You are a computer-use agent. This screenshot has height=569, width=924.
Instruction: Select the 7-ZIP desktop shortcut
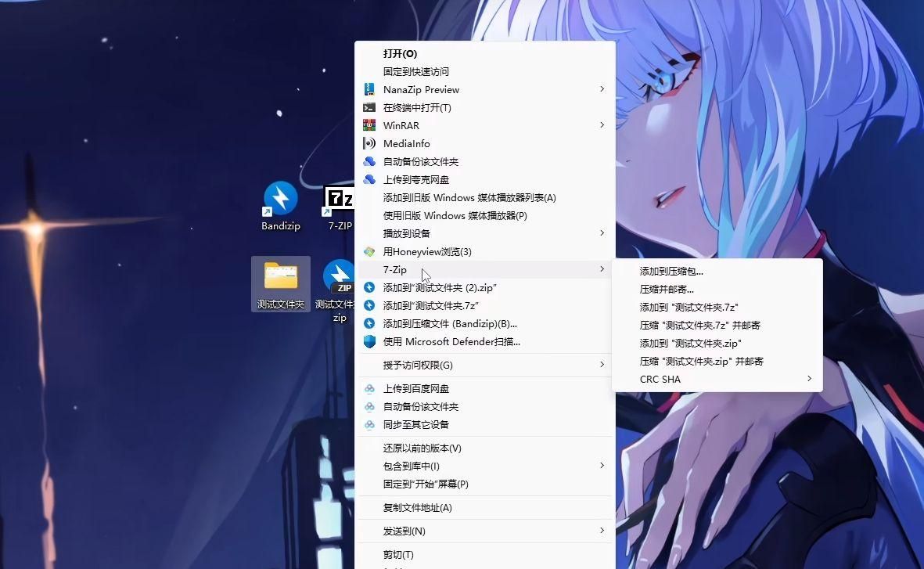click(x=340, y=208)
